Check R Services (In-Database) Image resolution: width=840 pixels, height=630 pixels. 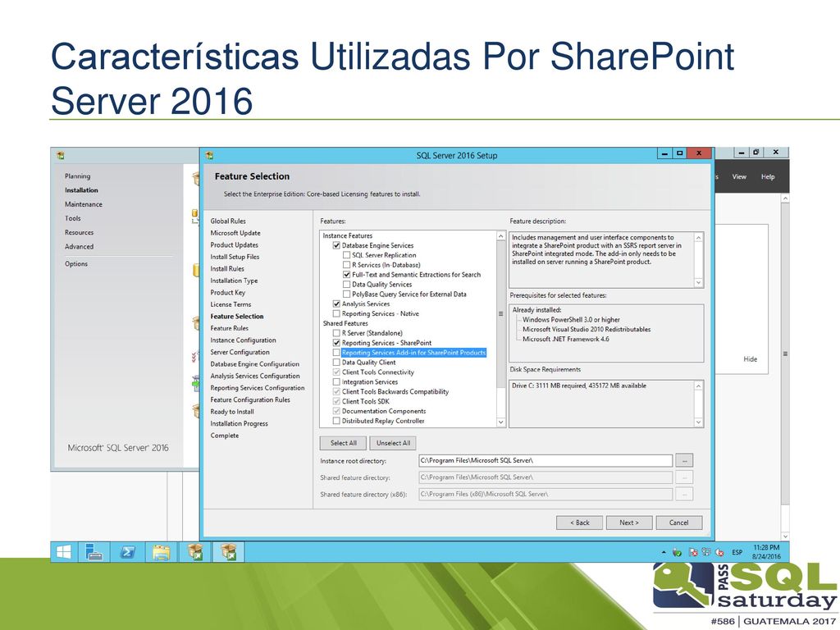(x=347, y=265)
